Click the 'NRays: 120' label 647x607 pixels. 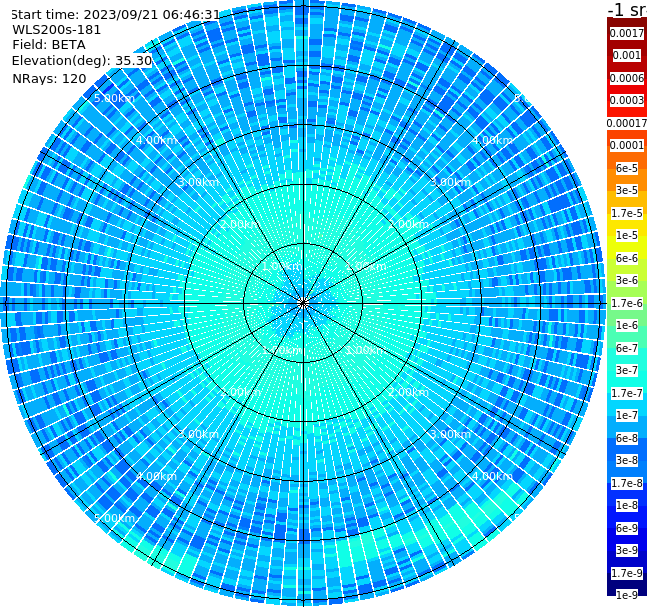tap(49, 79)
